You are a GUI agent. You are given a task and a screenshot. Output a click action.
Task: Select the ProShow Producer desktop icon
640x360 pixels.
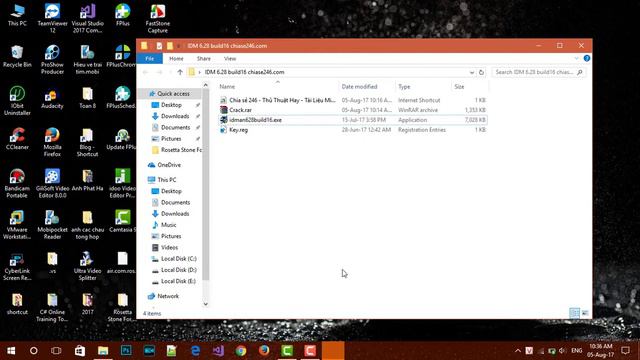52,60
